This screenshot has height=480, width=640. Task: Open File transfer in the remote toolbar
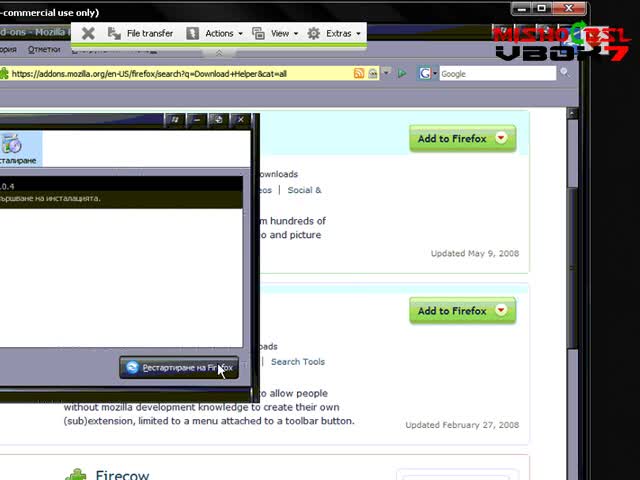pos(140,33)
